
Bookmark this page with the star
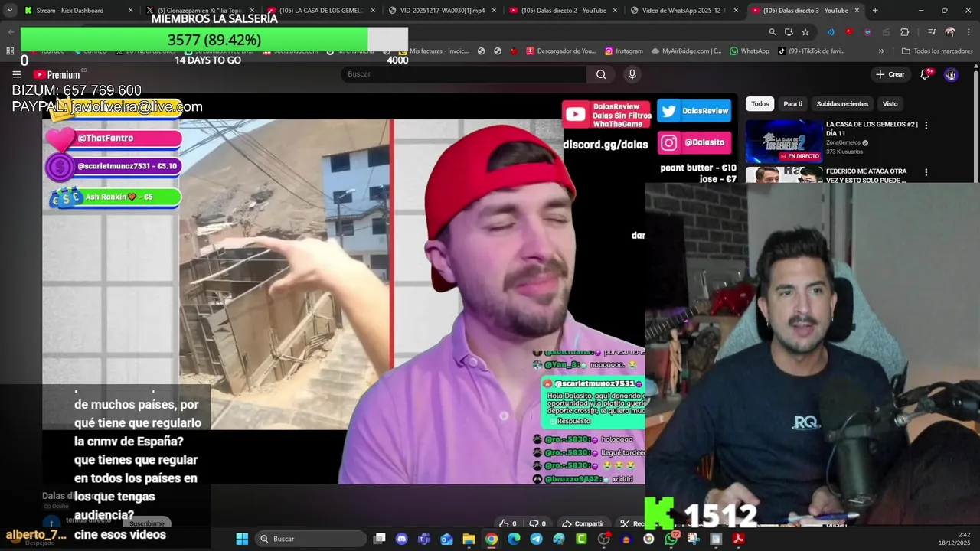pos(805,32)
